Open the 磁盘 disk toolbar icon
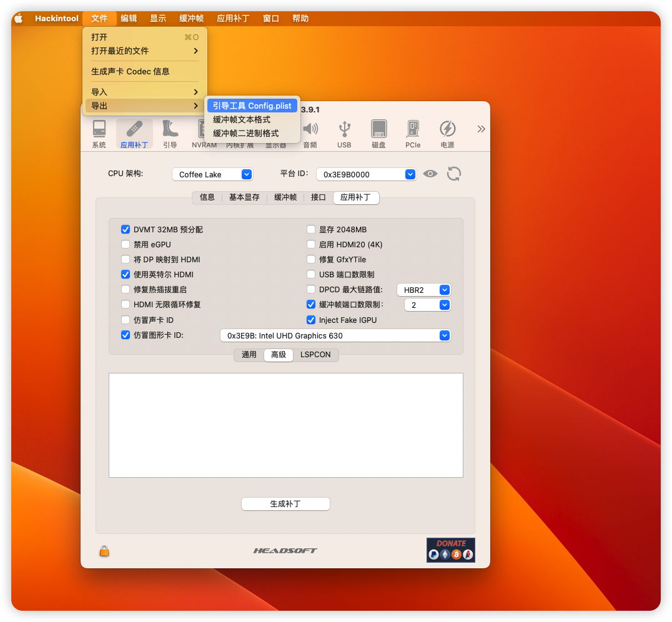The width and height of the screenshot is (672, 622). click(378, 134)
